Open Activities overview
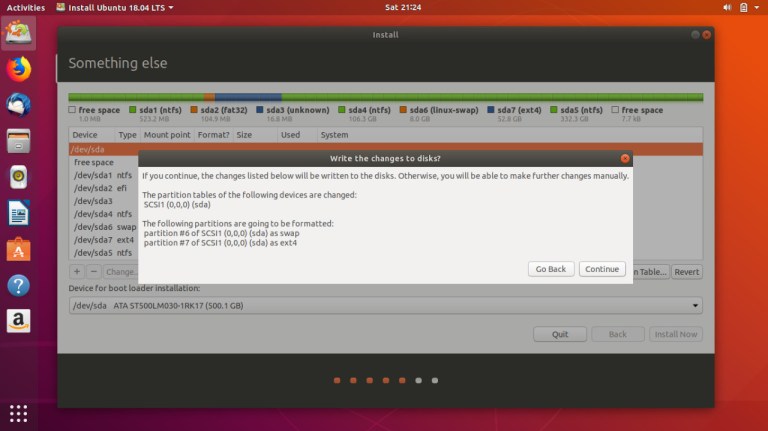This screenshot has width=768, height=431. 25,7
